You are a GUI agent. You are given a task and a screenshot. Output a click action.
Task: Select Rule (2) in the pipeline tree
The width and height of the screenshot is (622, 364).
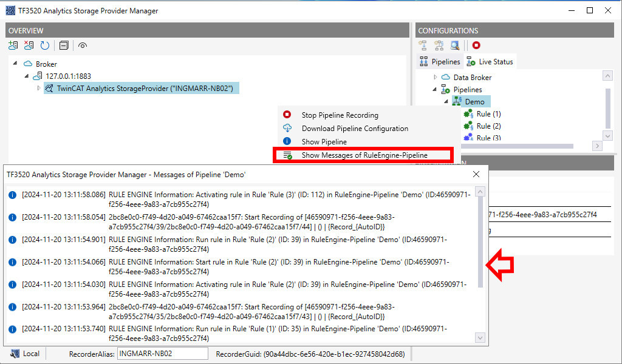click(482, 126)
